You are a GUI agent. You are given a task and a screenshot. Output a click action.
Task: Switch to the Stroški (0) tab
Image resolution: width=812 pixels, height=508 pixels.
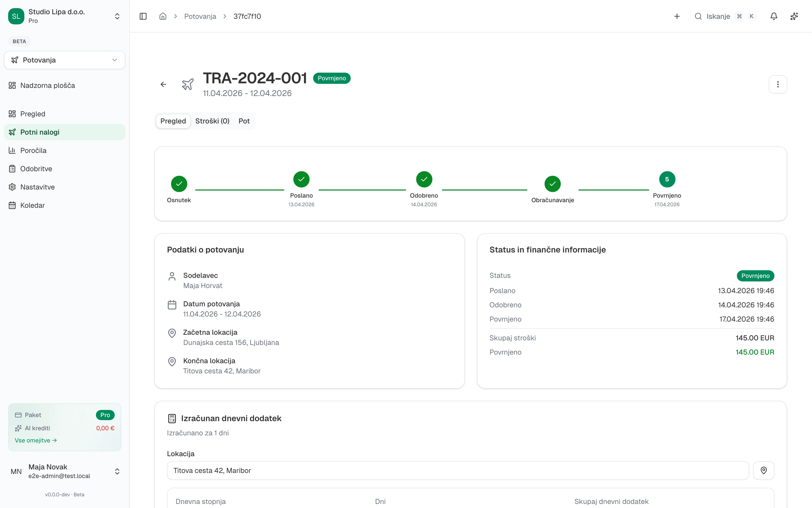(x=212, y=121)
